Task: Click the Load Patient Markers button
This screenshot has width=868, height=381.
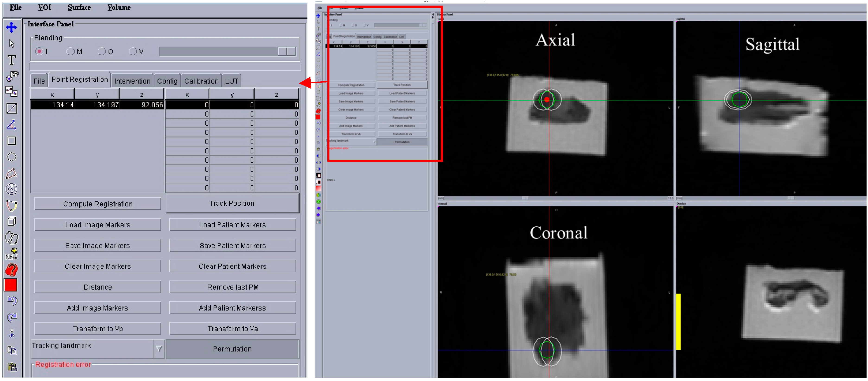Action: (x=232, y=225)
